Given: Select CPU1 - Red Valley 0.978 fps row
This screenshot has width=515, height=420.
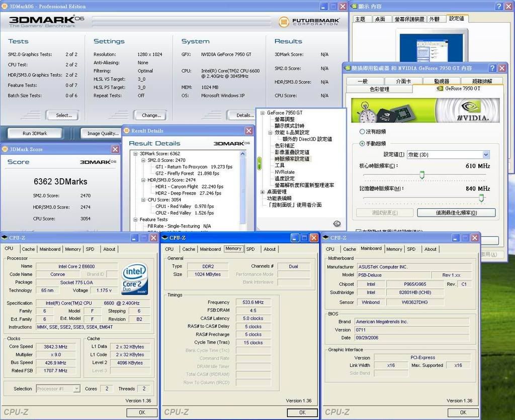Looking at the screenshot, I should point(185,206).
